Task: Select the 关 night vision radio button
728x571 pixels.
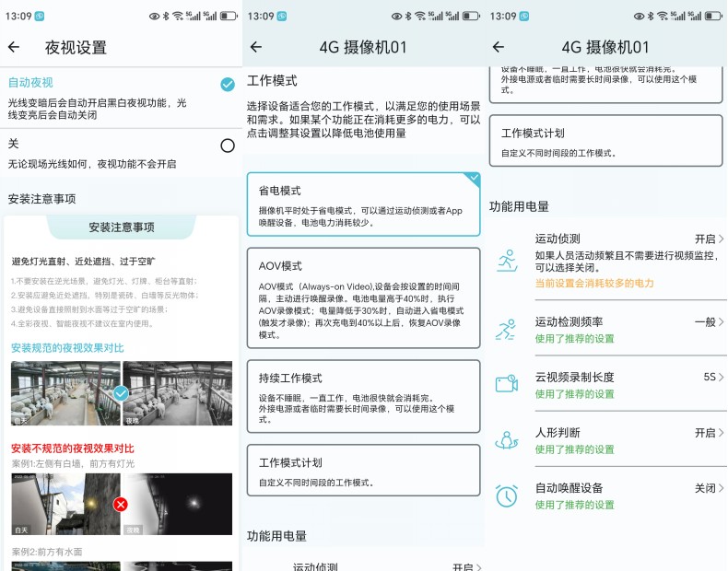Action: 228,146
